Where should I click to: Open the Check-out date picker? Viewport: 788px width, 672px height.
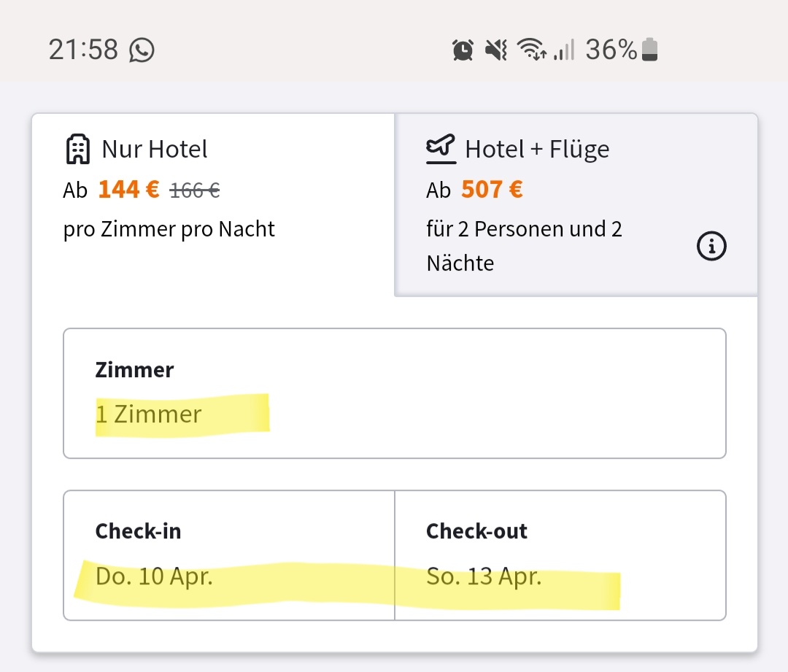(560, 555)
